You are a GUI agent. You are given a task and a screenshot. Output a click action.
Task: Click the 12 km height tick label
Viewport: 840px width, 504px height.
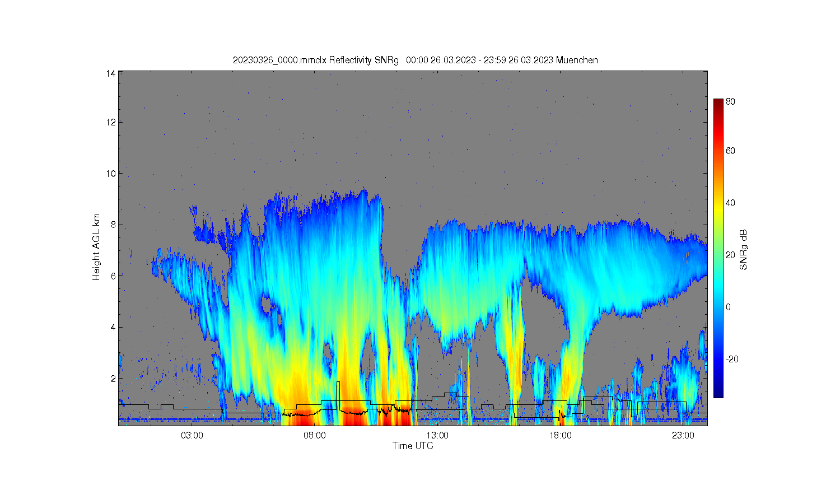pyautogui.click(x=111, y=122)
